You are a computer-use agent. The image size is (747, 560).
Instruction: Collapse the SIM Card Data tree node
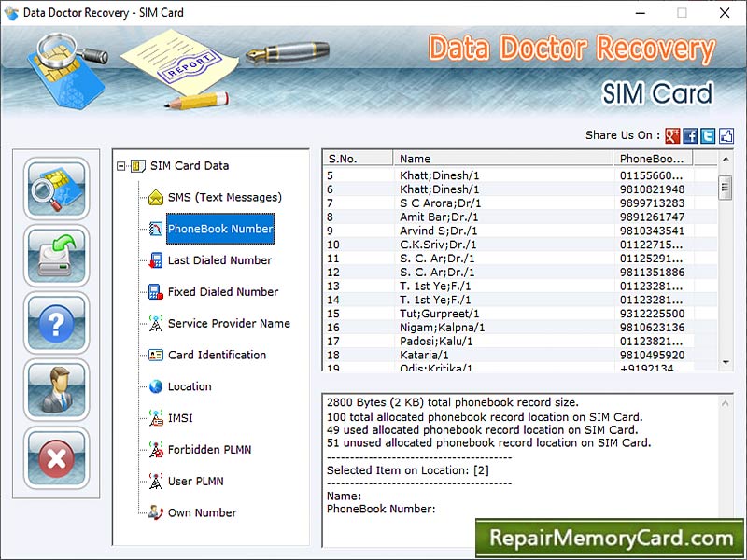(x=121, y=166)
